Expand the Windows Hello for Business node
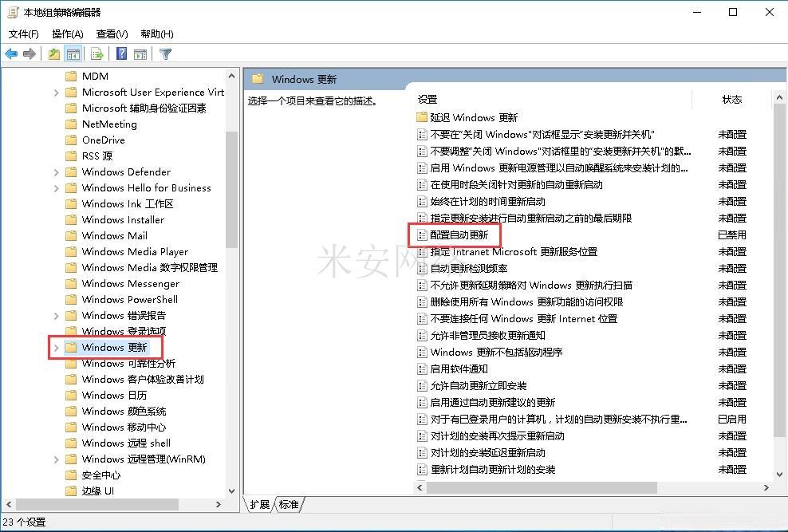788x532 pixels. pyautogui.click(x=57, y=188)
